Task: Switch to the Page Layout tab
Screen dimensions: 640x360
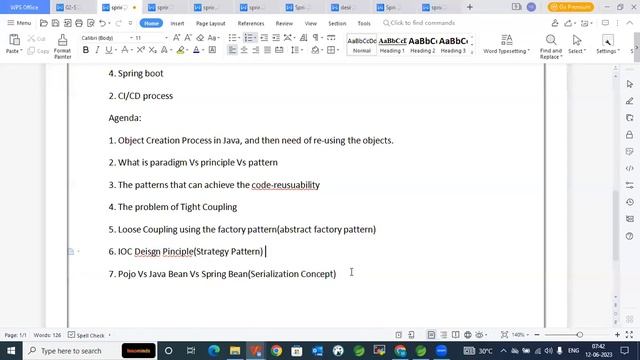Action: pos(211,23)
